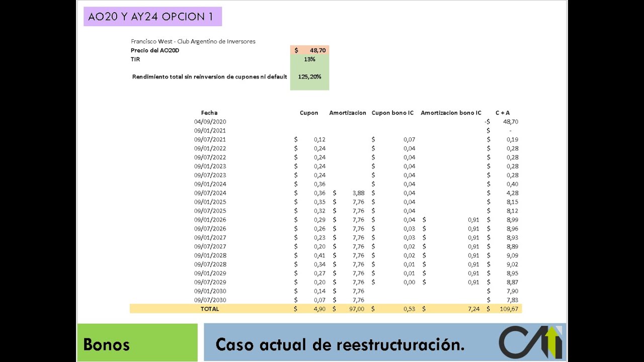This screenshot has height=362, width=644.
Task: Click the date '09/07/2027'
Action: 210,247
